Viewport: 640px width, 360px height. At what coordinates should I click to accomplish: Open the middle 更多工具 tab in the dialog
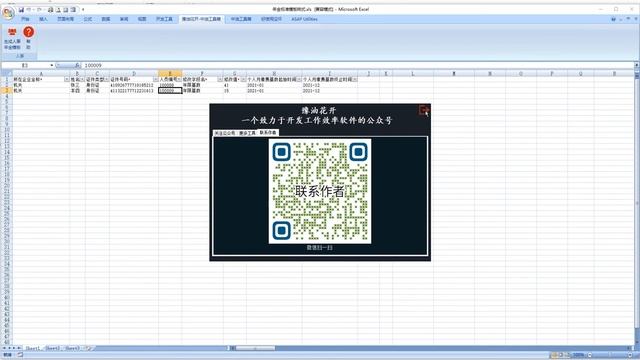247,133
